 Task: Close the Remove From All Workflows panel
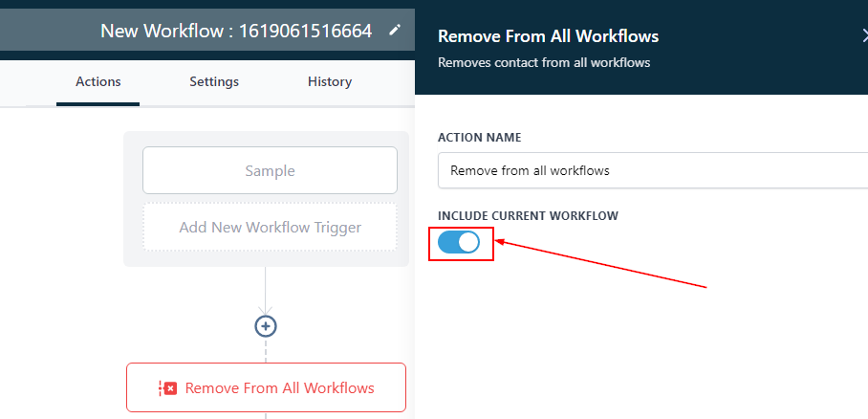tap(865, 36)
